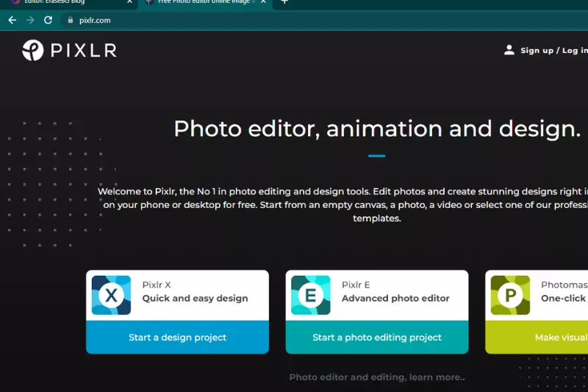Open a new browser tab

284,2
